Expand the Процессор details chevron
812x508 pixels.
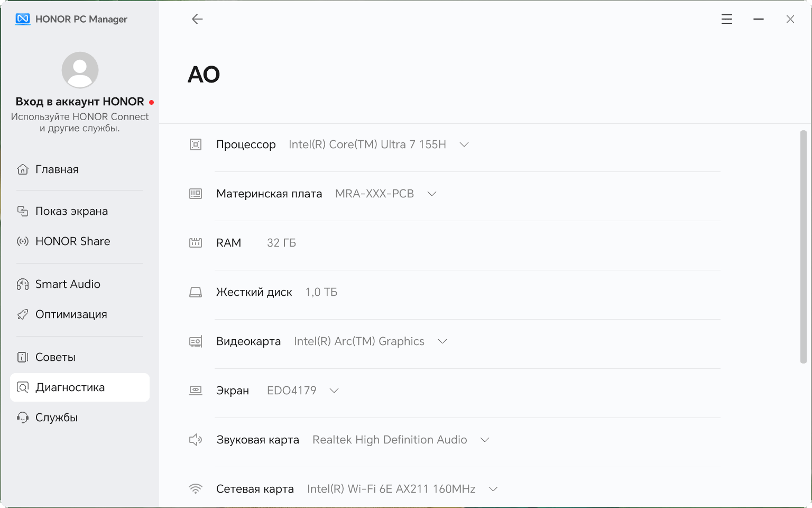coord(464,144)
